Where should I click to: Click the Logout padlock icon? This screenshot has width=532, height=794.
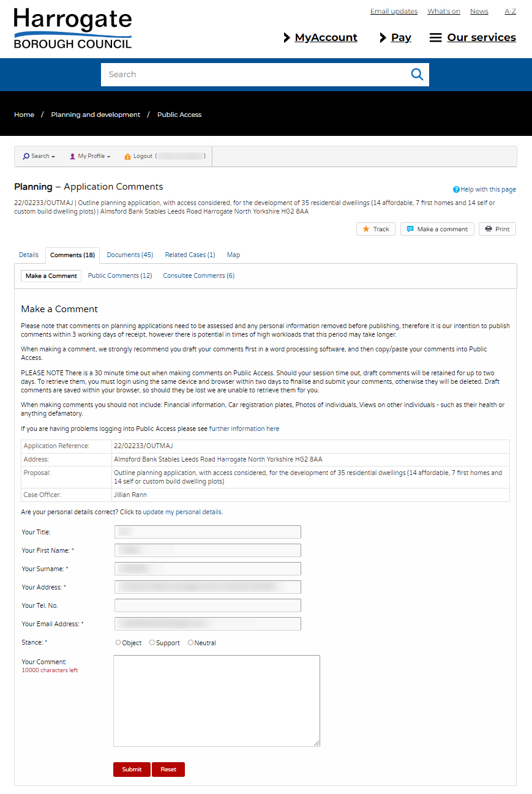(x=127, y=157)
